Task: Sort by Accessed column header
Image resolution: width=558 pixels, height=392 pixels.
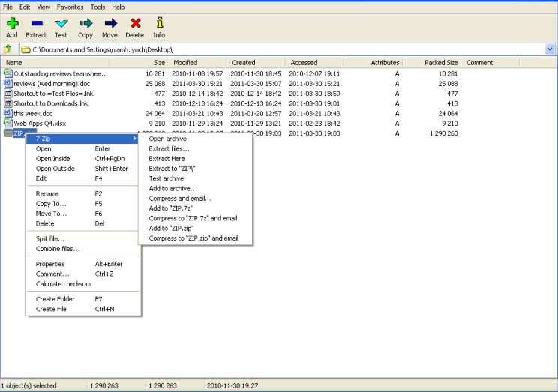Action: point(314,63)
